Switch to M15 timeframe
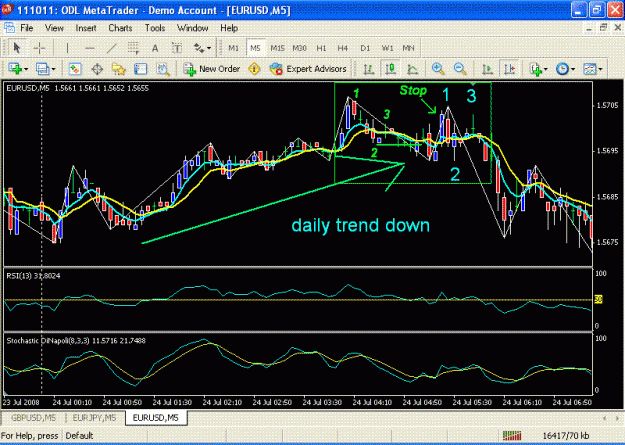 pyautogui.click(x=277, y=48)
